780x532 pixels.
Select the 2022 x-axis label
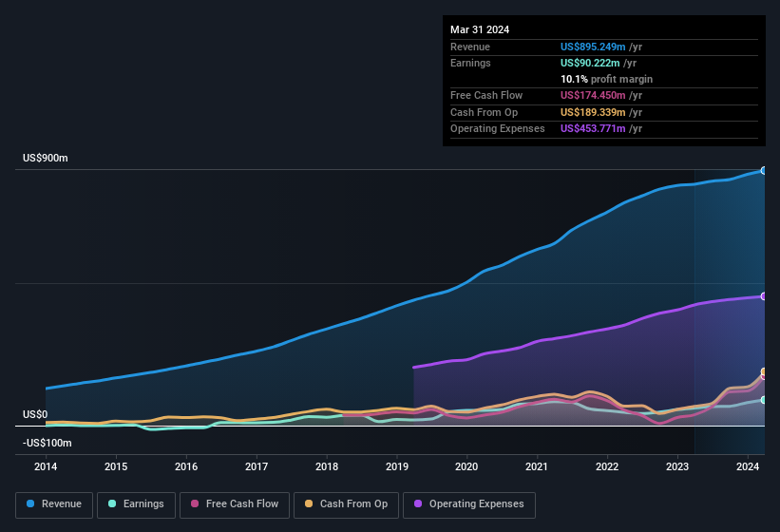607,466
